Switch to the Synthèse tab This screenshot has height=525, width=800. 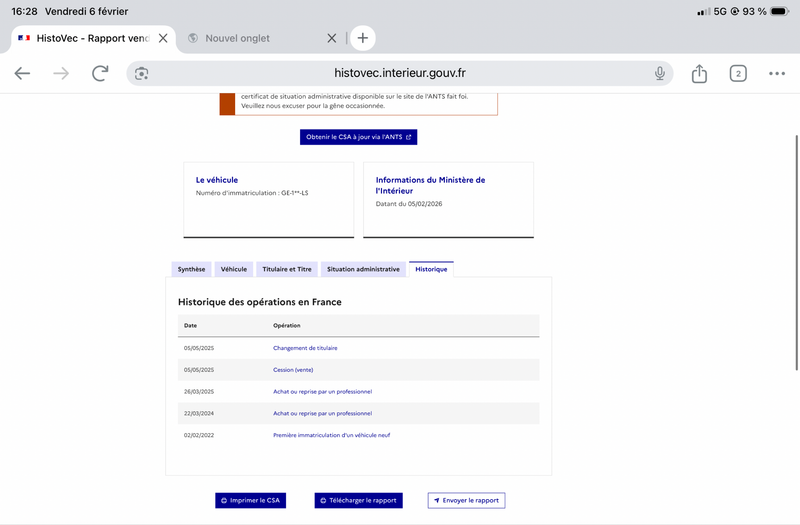[191, 269]
